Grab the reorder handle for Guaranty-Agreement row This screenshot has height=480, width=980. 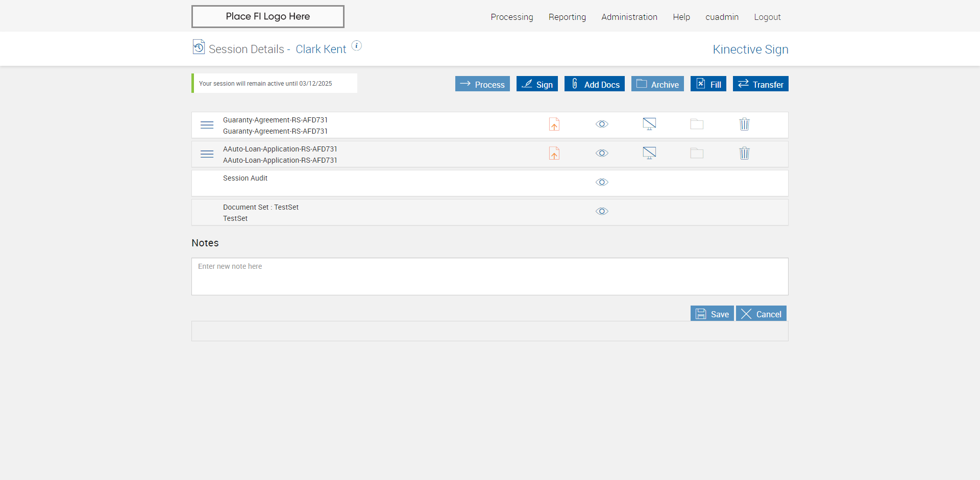tap(207, 125)
